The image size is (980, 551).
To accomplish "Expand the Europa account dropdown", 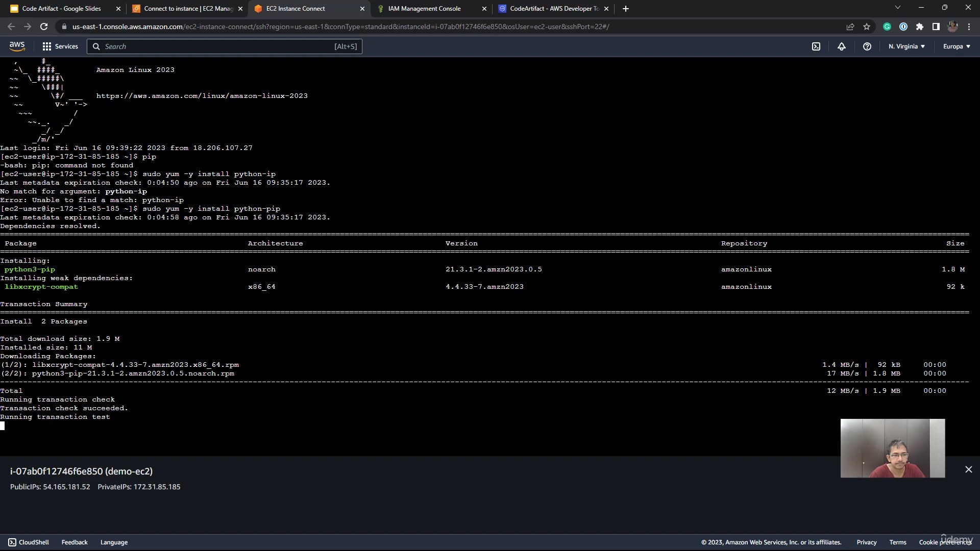I will pyautogui.click(x=957, y=46).
